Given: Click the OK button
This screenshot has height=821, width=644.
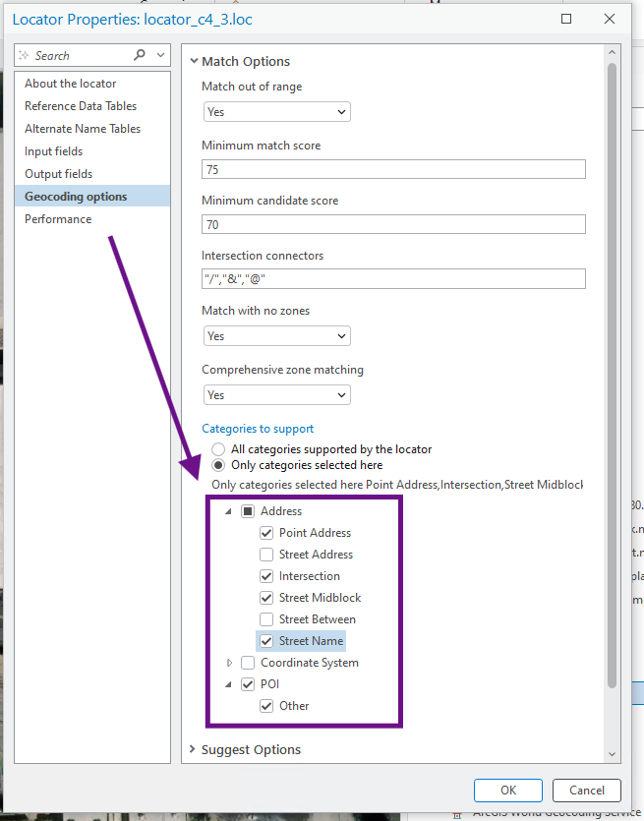Looking at the screenshot, I should click(507, 790).
